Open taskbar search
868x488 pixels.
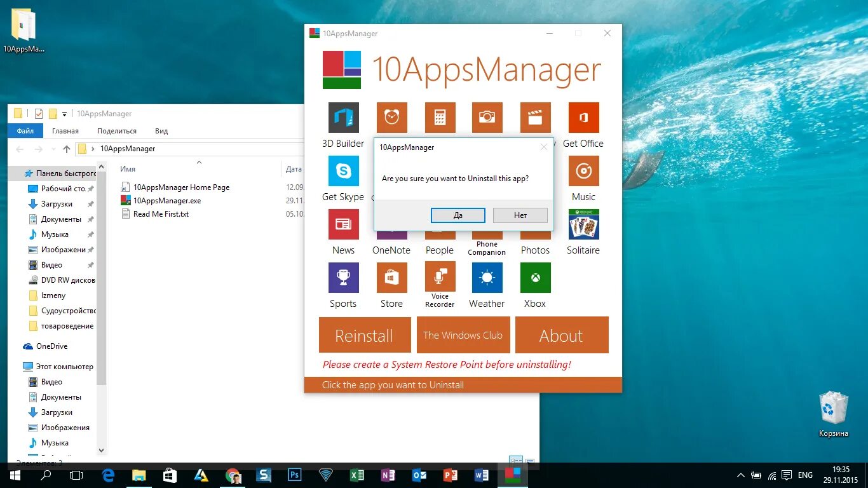[x=46, y=475]
